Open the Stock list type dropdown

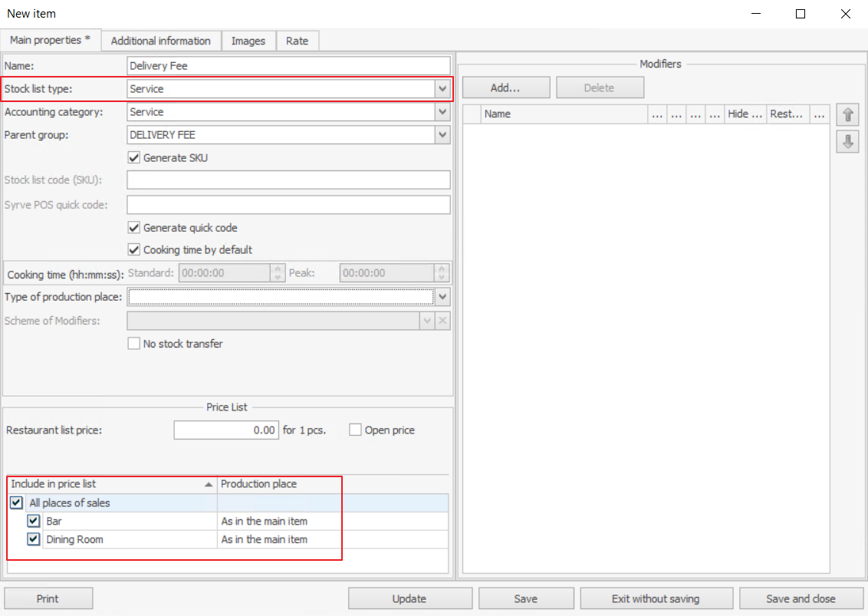442,89
